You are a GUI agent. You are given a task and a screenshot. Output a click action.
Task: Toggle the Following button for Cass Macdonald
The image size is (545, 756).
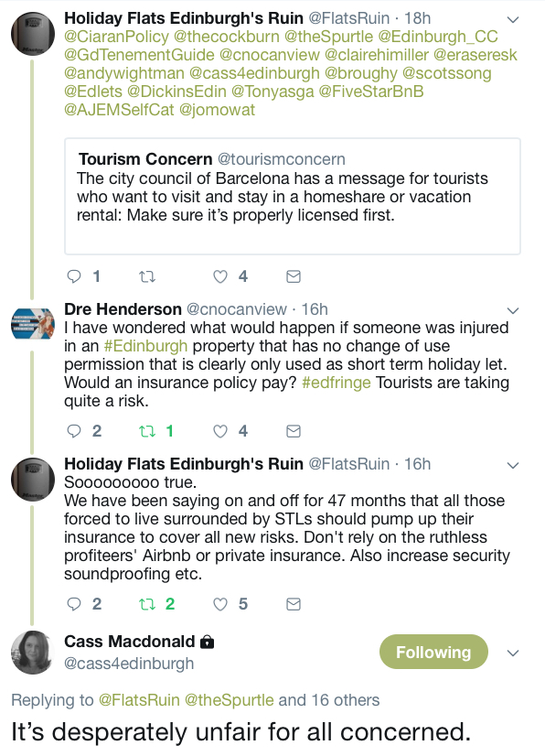(433, 652)
